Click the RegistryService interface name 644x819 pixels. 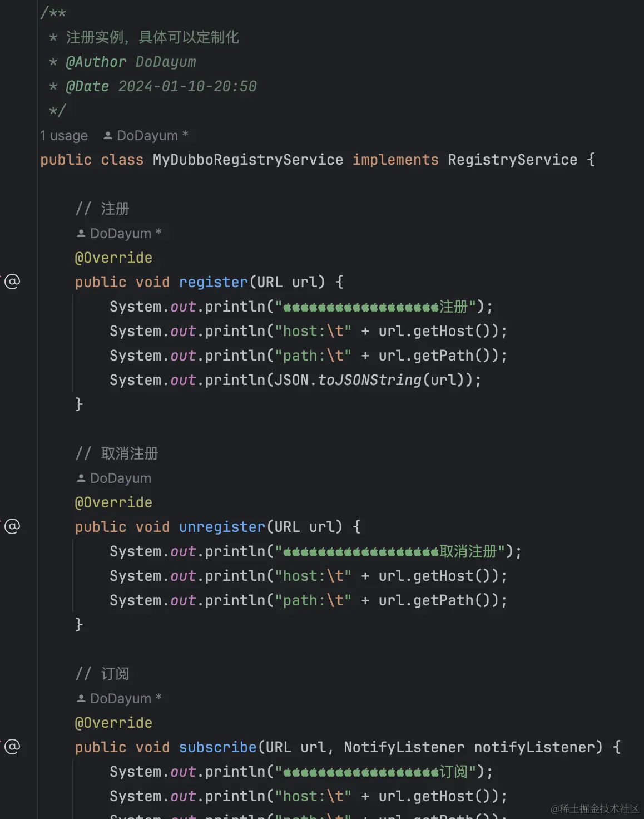tap(512, 160)
